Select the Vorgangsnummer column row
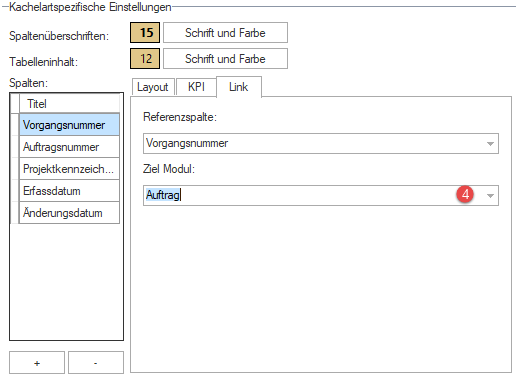 [69, 125]
